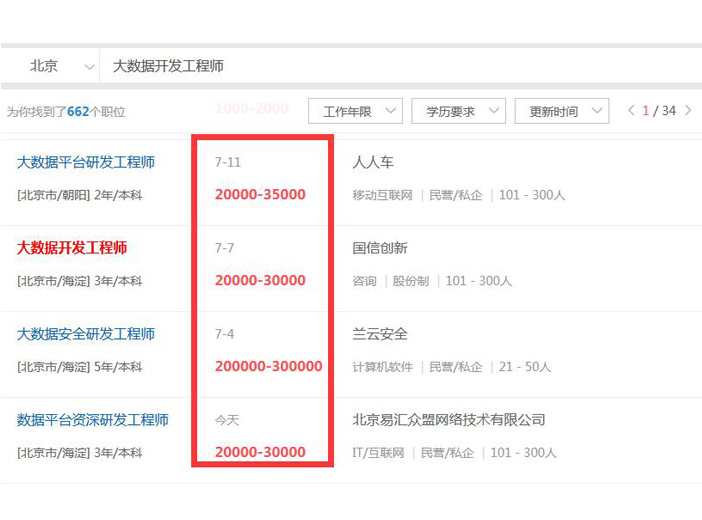Screen dimensions: 702x520
Task: Expand the 工作年限 filter dropdown
Action: [x=355, y=111]
